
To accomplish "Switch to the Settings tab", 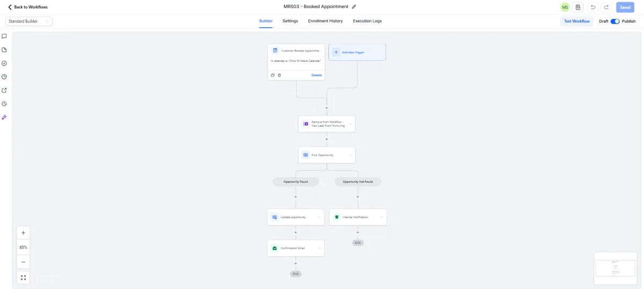I will (290, 21).
